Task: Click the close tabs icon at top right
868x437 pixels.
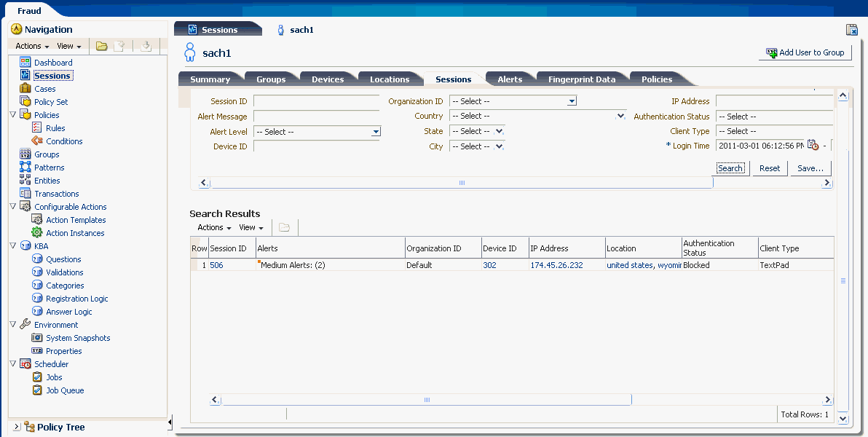Action: pyautogui.click(x=852, y=30)
